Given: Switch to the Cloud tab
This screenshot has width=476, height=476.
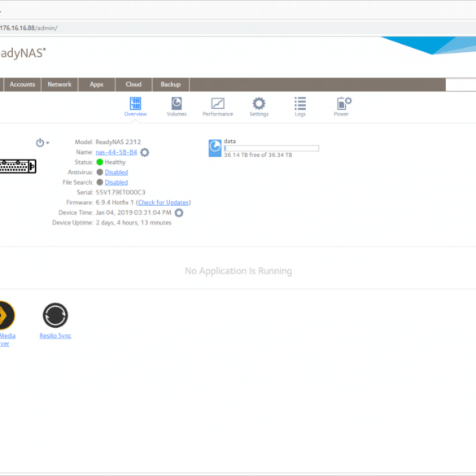Looking at the screenshot, I should pos(133,85).
